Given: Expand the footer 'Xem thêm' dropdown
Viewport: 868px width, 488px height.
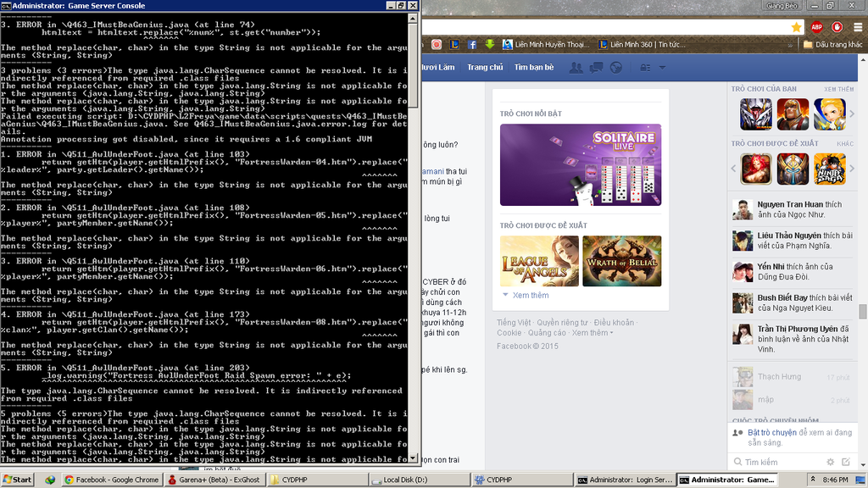Looking at the screenshot, I should tap(591, 333).
